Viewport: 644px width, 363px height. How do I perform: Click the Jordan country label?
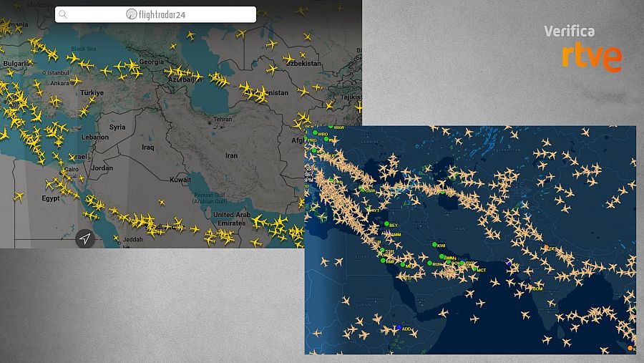coord(102,168)
